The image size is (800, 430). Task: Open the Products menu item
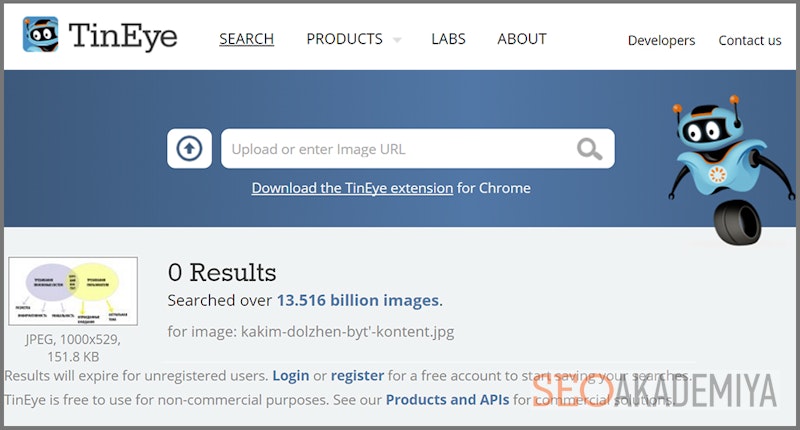pyautogui.click(x=344, y=39)
